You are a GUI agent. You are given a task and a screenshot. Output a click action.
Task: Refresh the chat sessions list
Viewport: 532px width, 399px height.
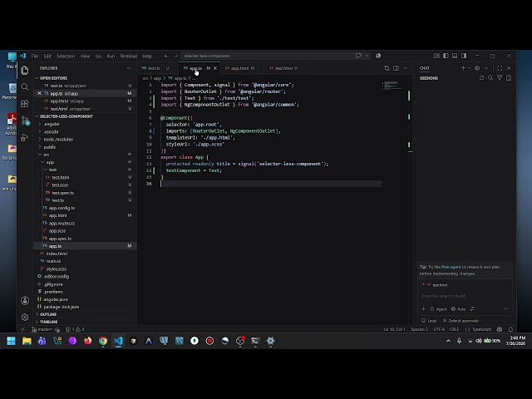pyautogui.click(x=481, y=78)
